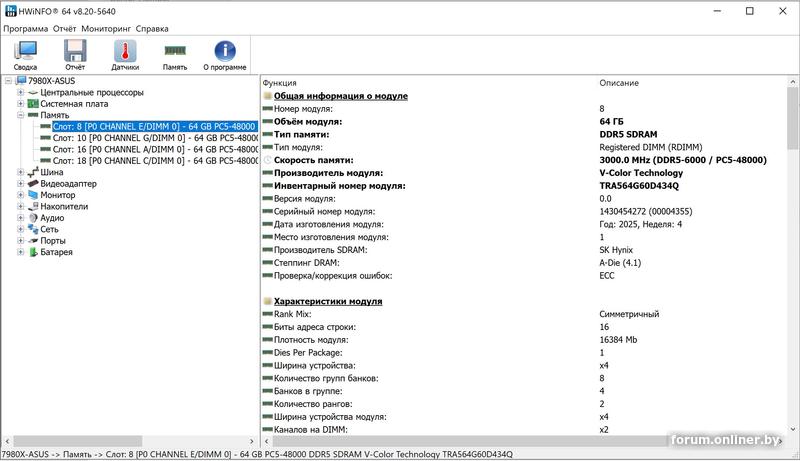Select the Видеоадаптер tree item
The width and height of the screenshot is (800, 461).
coord(68,184)
